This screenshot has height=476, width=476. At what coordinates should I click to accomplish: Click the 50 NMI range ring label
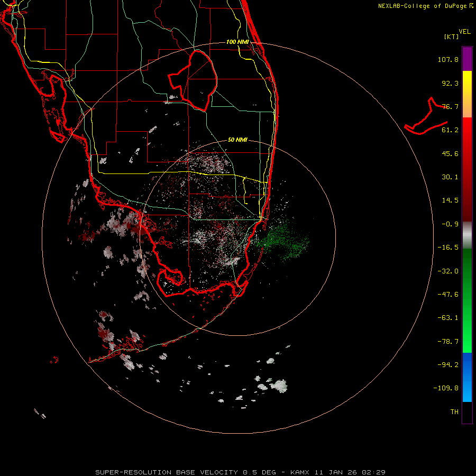[237, 140]
